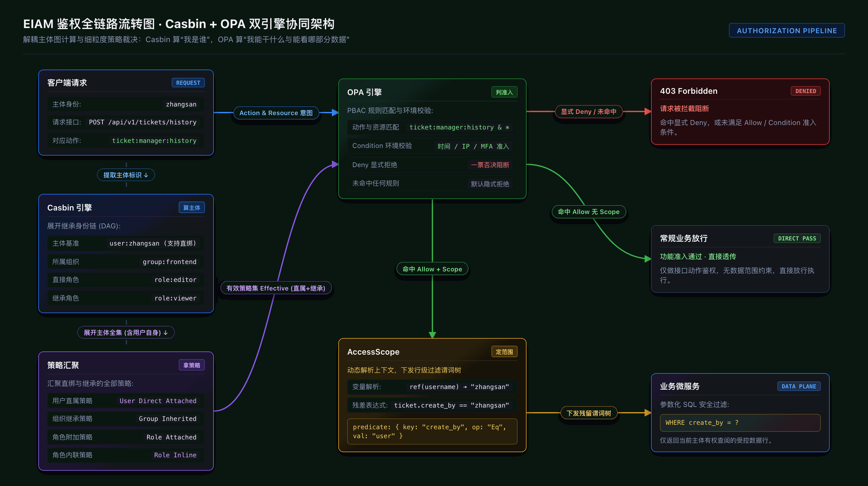Select the 继承角色 role:viewer row
Screen dimensions: 868x486
click(126, 298)
